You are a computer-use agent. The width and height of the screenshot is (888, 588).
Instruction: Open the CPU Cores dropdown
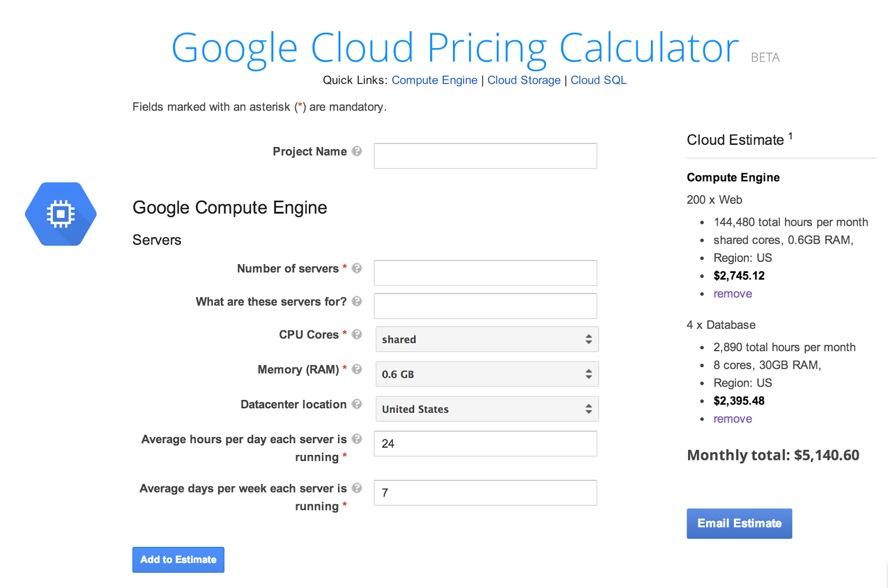tap(486, 339)
